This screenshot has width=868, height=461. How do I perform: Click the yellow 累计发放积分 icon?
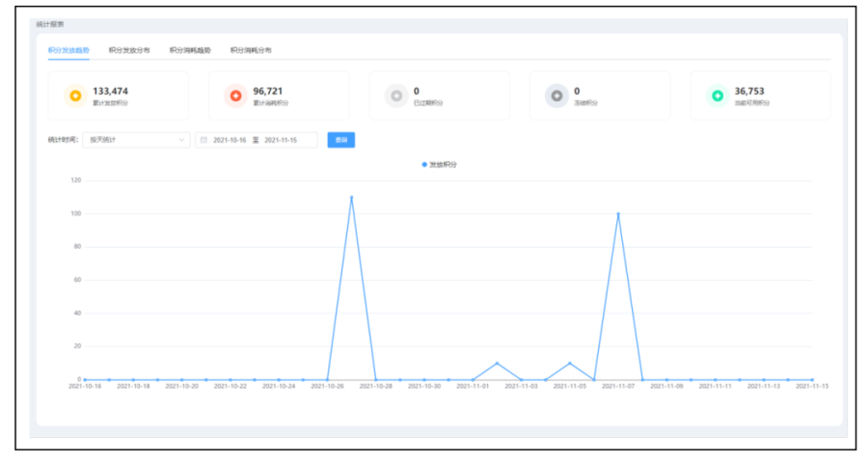75,95
